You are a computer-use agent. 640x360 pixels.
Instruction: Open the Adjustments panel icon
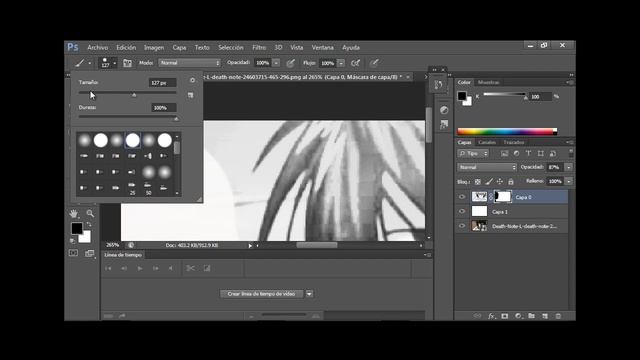click(444, 110)
